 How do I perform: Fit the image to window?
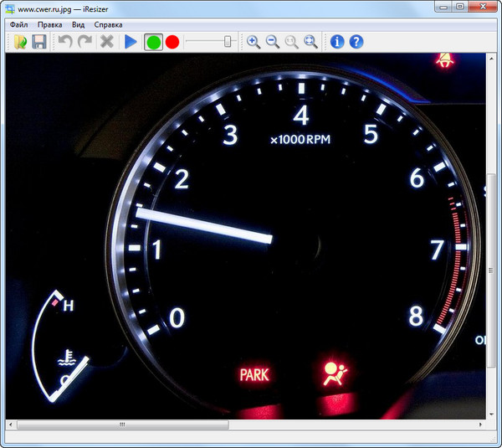coord(311,42)
